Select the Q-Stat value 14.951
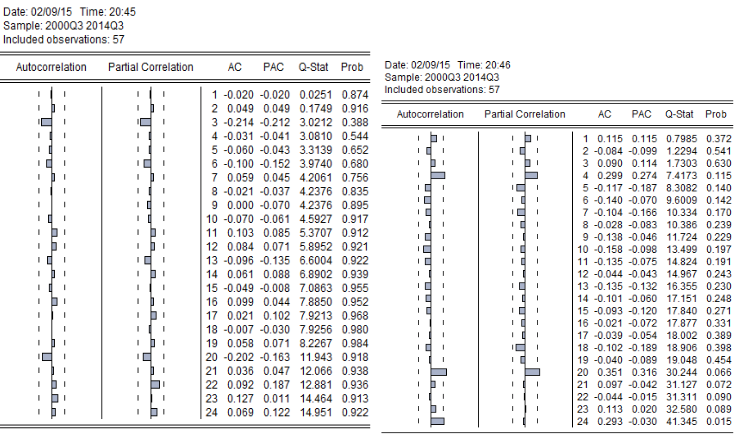 coord(316,412)
